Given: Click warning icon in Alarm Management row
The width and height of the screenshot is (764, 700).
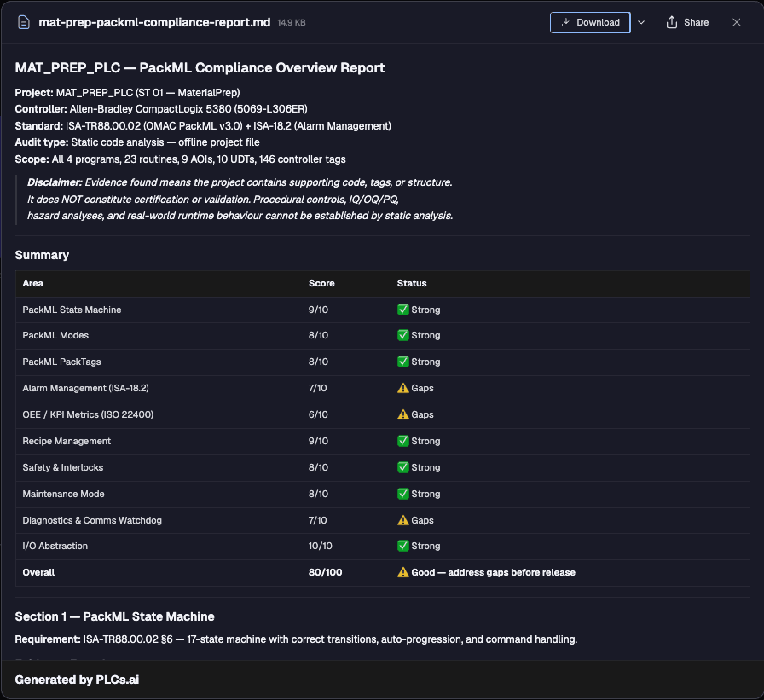Looking at the screenshot, I should tap(403, 388).
